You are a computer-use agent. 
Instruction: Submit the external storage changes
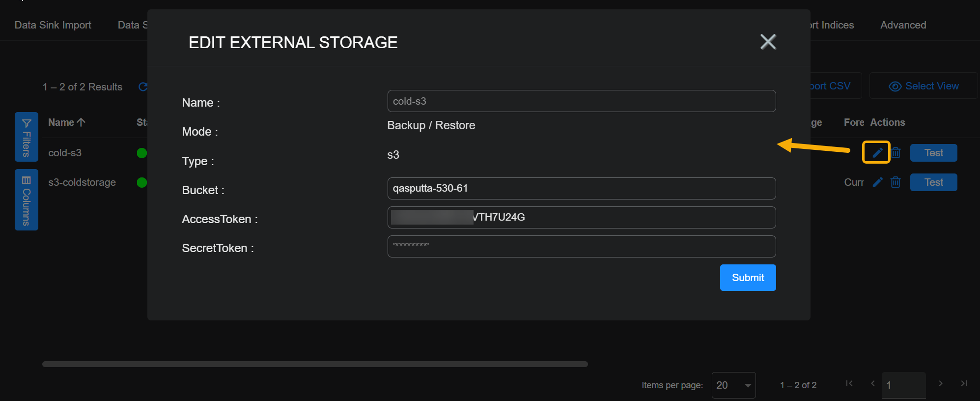(x=748, y=278)
